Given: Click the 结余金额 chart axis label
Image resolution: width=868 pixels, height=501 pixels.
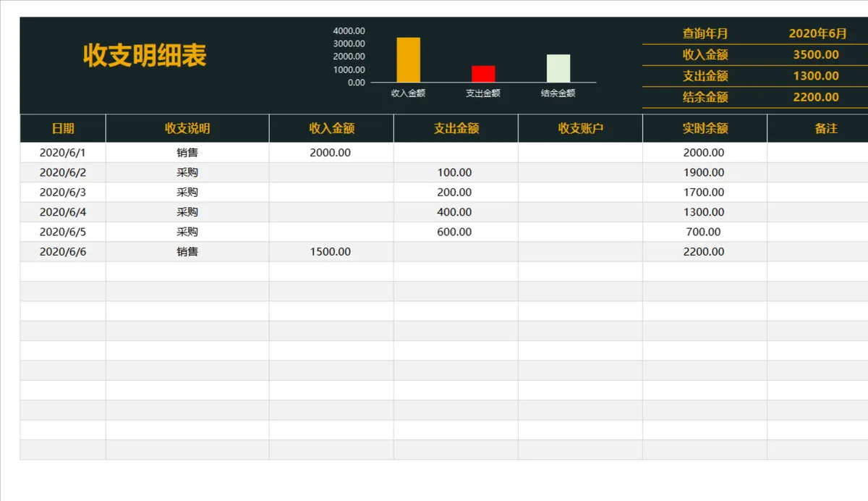Looking at the screenshot, I should tap(558, 93).
